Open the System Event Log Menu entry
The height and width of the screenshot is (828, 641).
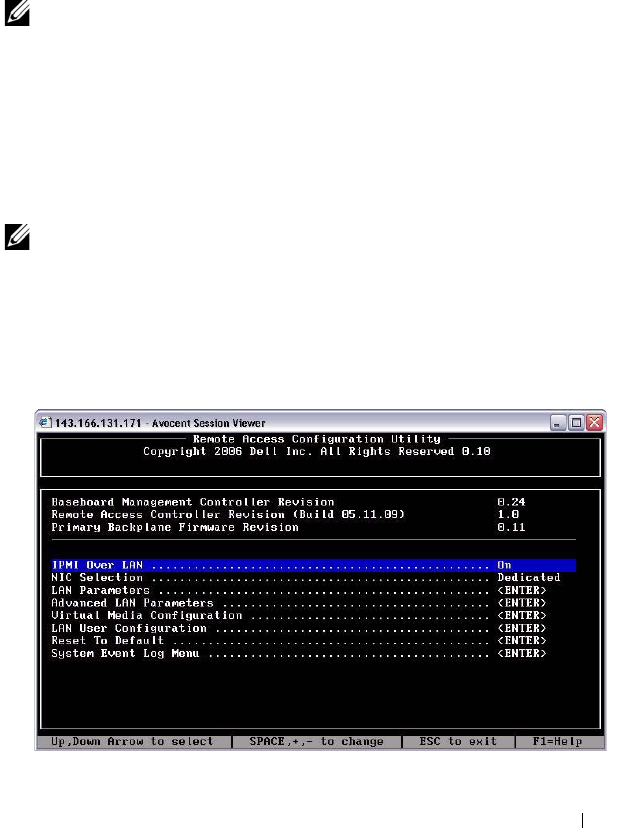(x=299, y=653)
